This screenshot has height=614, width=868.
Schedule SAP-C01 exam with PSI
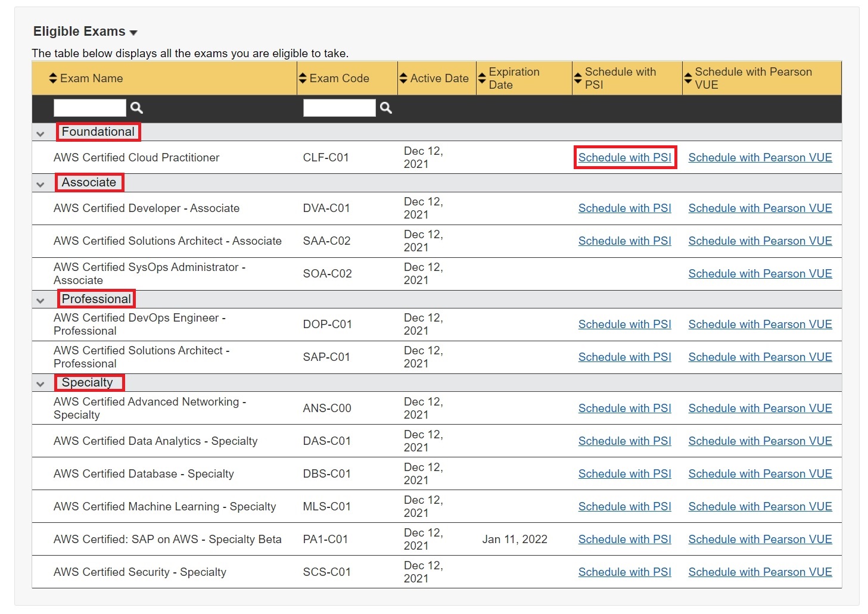pos(625,357)
